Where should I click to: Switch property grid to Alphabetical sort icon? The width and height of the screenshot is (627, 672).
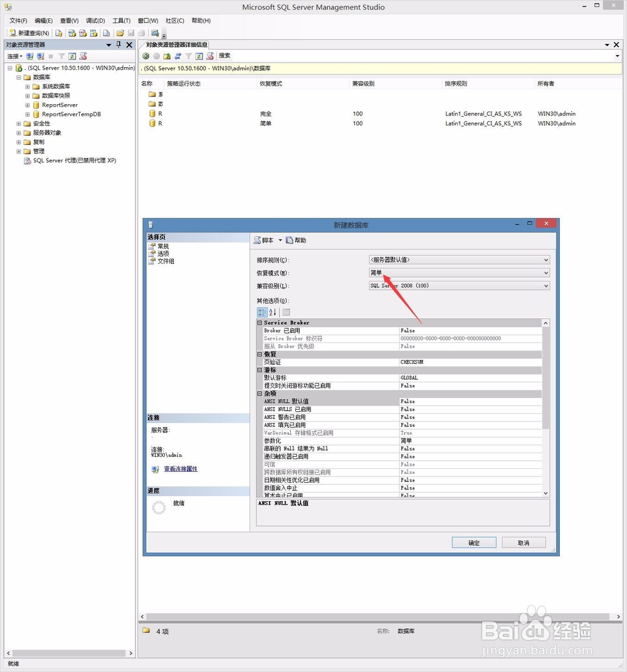pyautogui.click(x=273, y=312)
